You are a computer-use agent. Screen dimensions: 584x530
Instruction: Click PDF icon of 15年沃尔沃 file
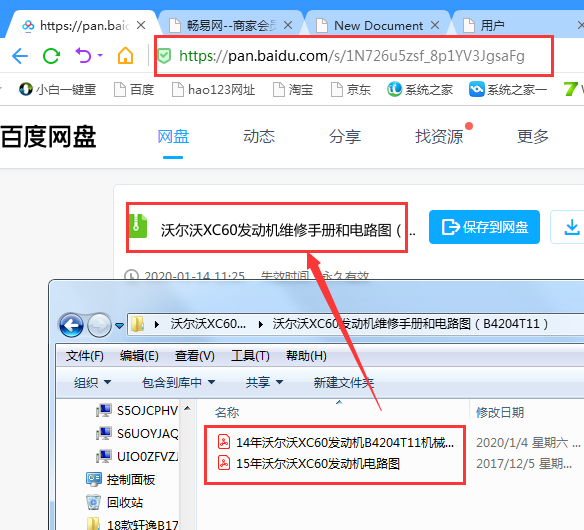(x=223, y=463)
